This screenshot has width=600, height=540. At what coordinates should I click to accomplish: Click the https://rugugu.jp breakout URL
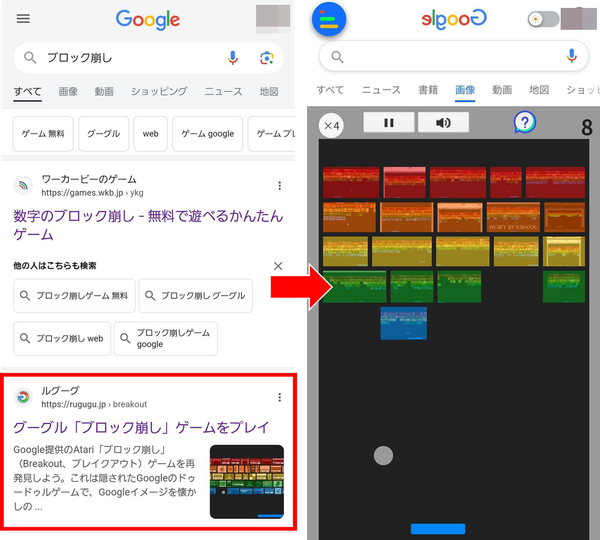click(x=94, y=405)
